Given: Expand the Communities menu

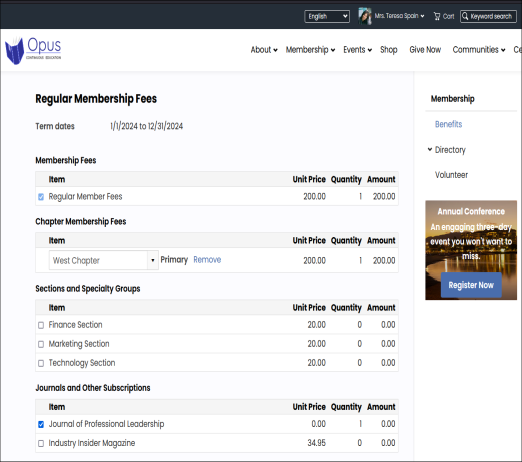Looking at the screenshot, I should click(x=479, y=50).
